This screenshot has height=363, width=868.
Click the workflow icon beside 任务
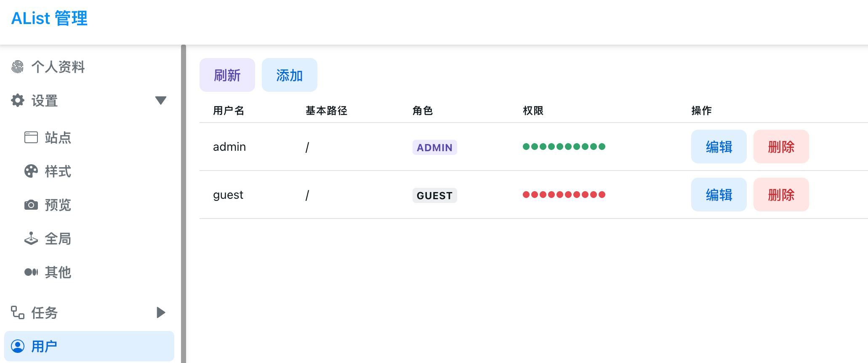[18, 312]
